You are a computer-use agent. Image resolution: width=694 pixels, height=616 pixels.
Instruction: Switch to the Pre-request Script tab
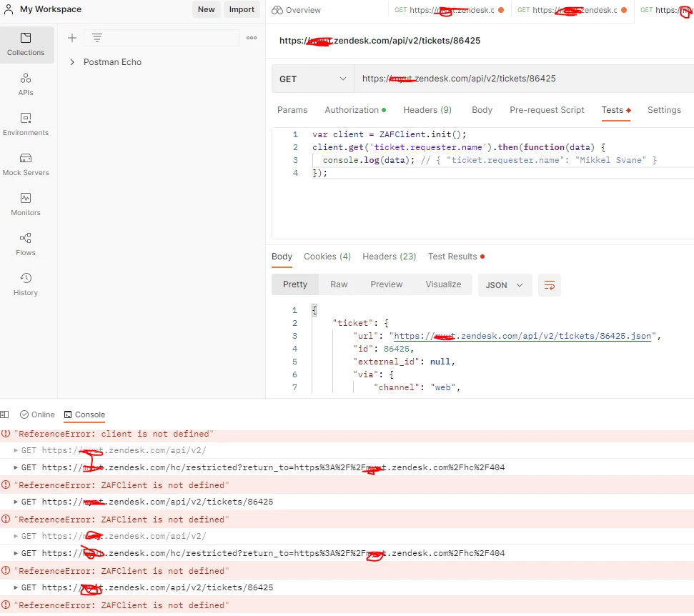coord(547,110)
